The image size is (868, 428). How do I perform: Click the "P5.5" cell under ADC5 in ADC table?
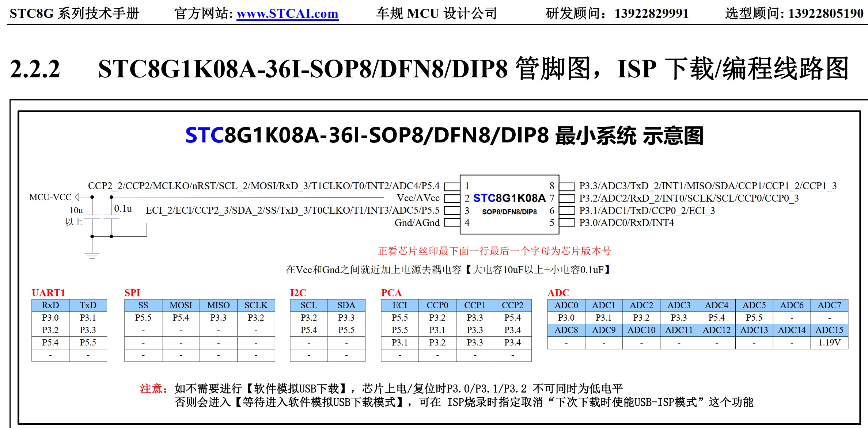coord(754,318)
